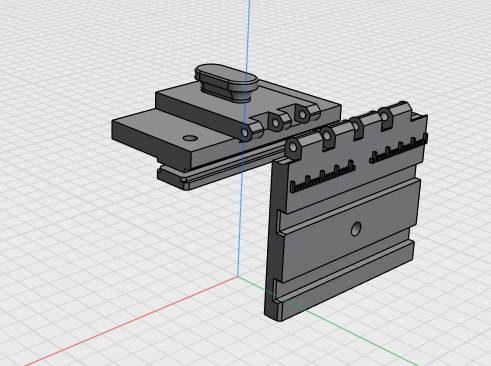
Task: Click the round hole in the horizontal plate
Action: (190, 138)
